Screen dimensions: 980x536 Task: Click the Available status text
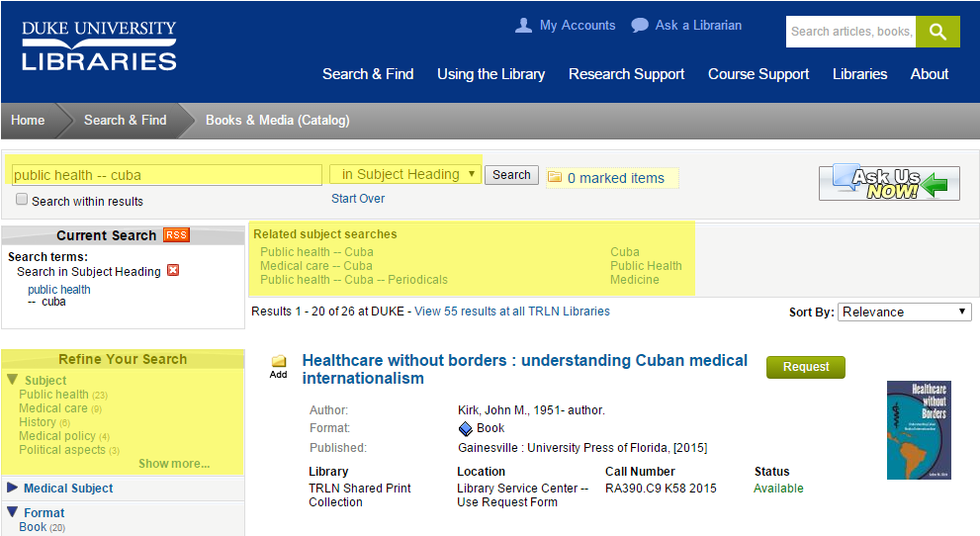pos(778,488)
